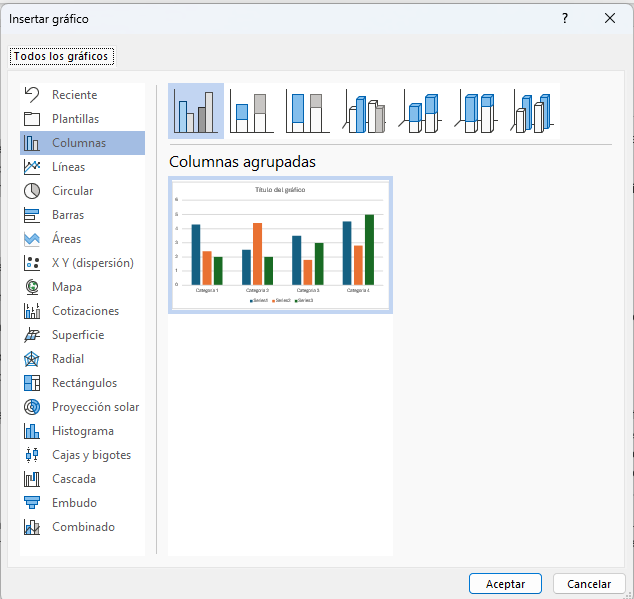Click the Reciente undo-arrow icon
The width and height of the screenshot is (634, 599).
point(32,95)
